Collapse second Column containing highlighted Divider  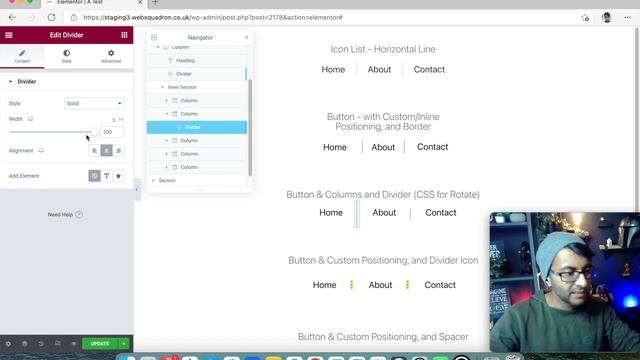point(167,114)
